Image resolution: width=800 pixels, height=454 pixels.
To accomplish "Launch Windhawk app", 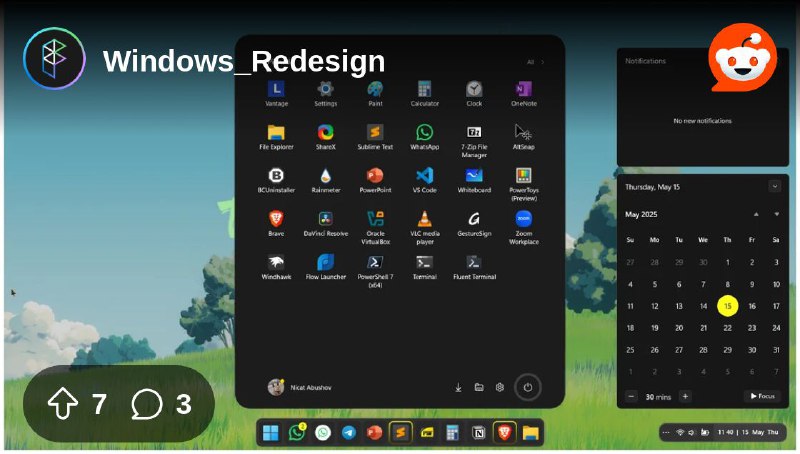I will [x=276, y=267].
